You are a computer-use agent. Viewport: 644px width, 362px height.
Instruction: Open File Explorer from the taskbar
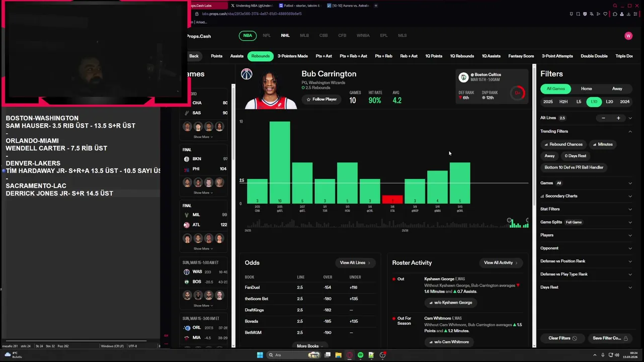click(x=338, y=355)
